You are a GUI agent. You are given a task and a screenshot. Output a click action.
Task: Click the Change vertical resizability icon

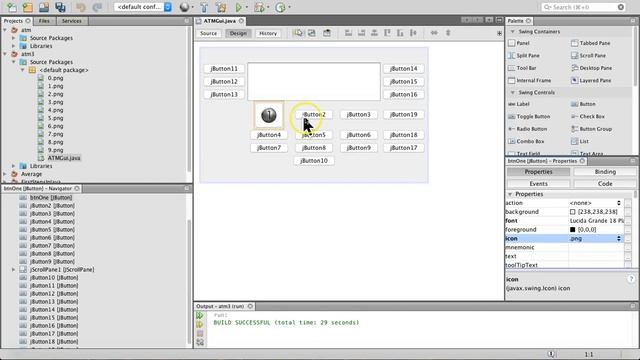(448, 33)
